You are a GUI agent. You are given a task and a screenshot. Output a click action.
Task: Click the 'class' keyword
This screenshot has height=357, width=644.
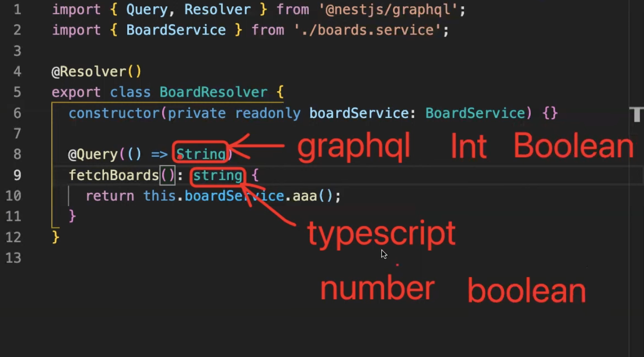click(130, 92)
